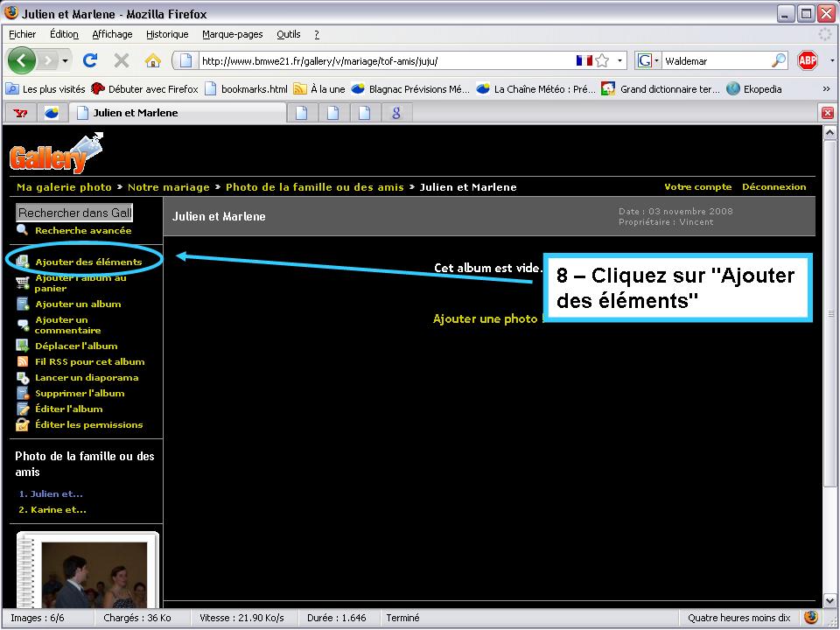Image resolution: width=840 pixels, height=630 pixels.
Task: Click the "Rechercher dans Gall" search field
Action: [74, 213]
